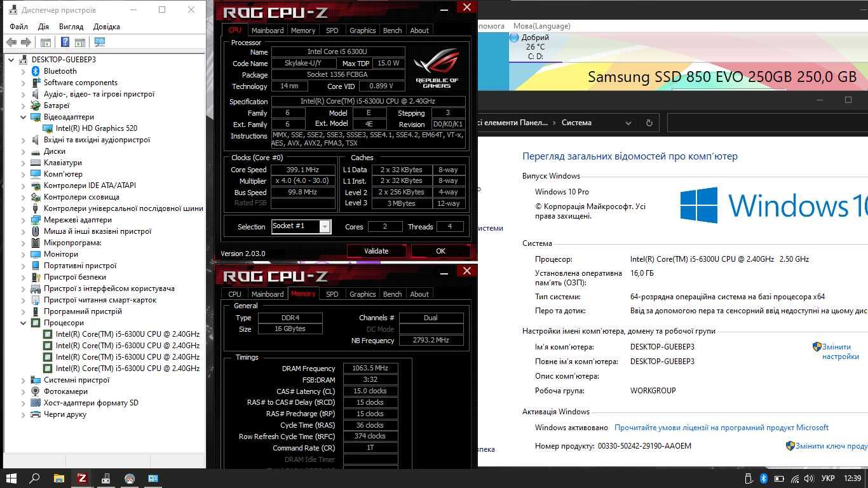Open About tab in lower CPU-Z window
868x488 pixels.
[419, 294]
